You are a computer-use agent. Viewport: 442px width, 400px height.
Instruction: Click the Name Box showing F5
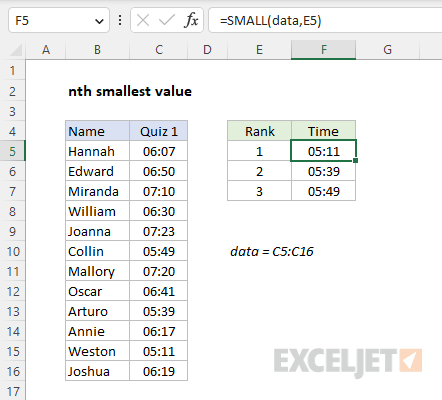[x=59, y=21]
